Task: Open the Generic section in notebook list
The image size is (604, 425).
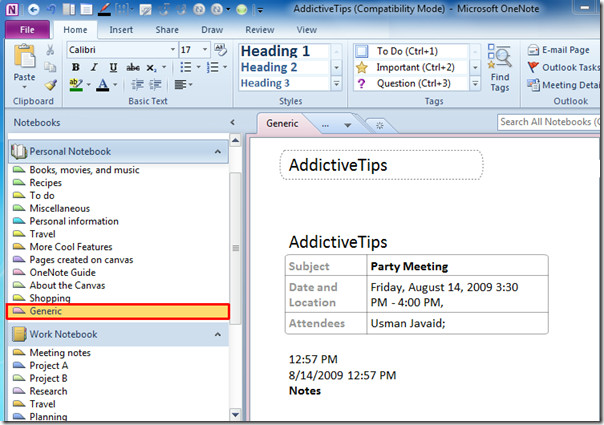Action: pos(118,311)
